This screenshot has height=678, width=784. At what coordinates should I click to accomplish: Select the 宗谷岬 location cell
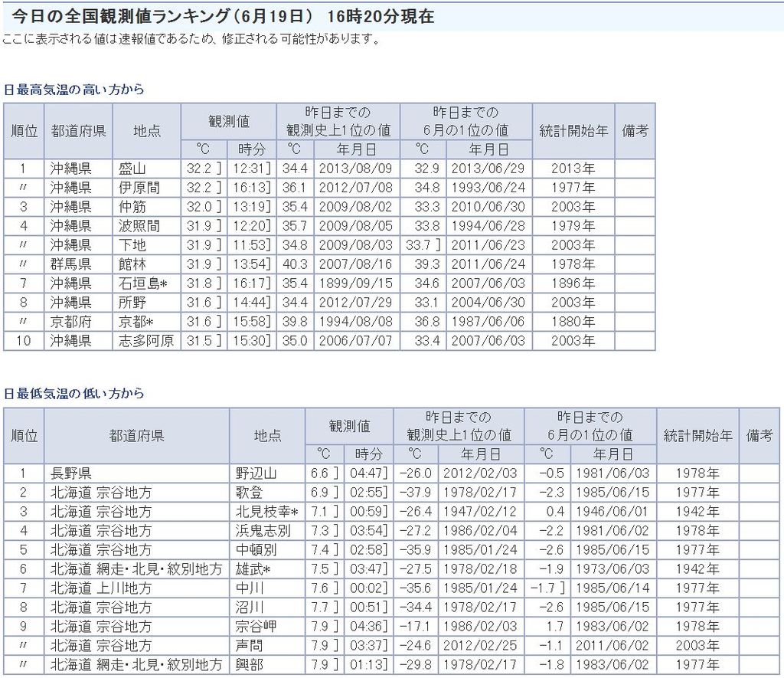(256, 627)
